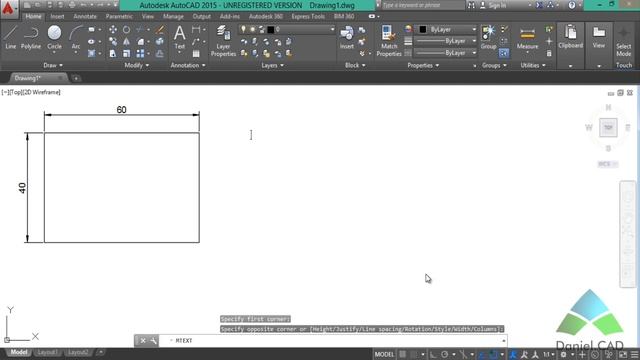Image resolution: width=640 pixels, height=360 pixels.
Task: Expand the Modify panel
Action: [x=137, y=65]
